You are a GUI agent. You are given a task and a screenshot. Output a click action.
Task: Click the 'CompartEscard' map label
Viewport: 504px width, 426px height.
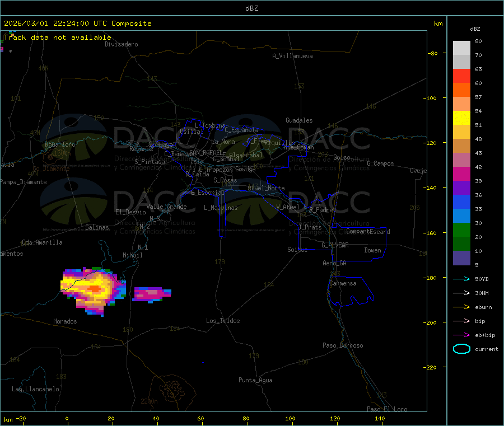coord(368,232)
